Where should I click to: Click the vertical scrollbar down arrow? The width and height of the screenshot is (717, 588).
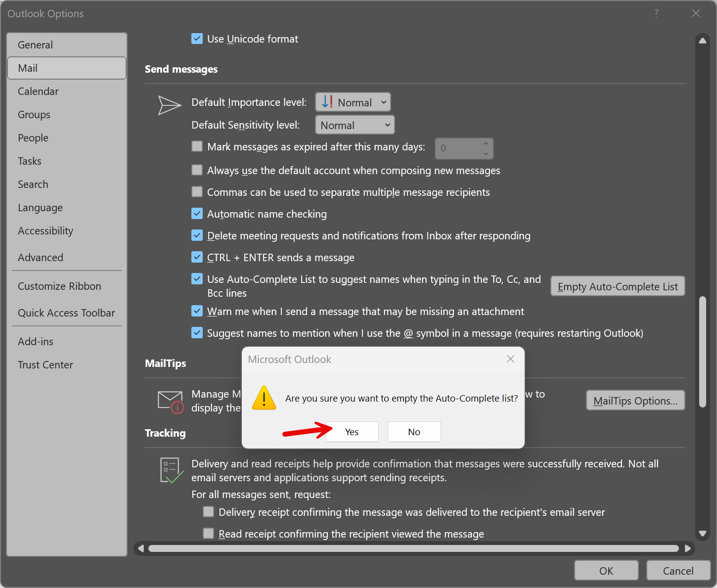[x=702, y=533]
